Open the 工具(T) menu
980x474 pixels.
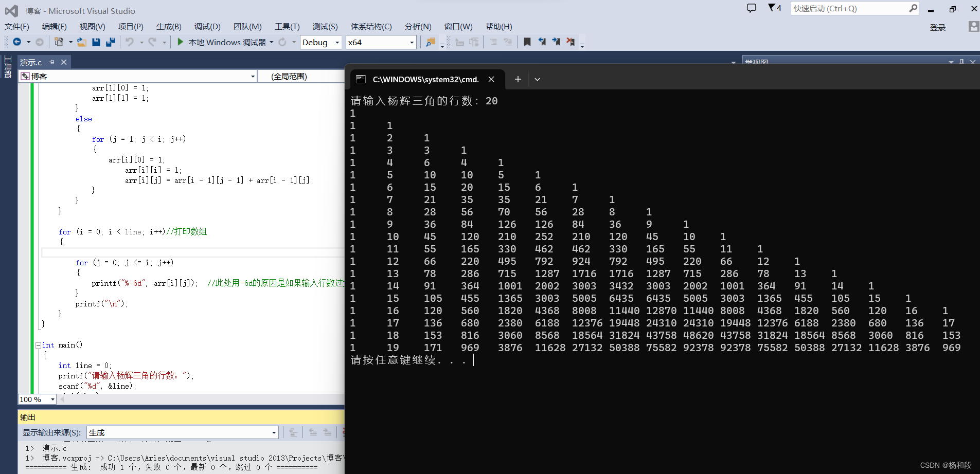tap(287, 27)
